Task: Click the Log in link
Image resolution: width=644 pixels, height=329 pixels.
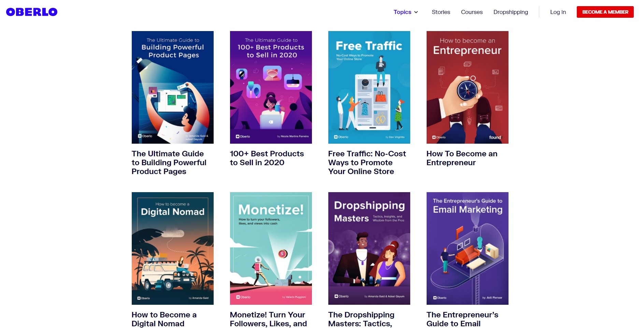Action: point(558,12)
